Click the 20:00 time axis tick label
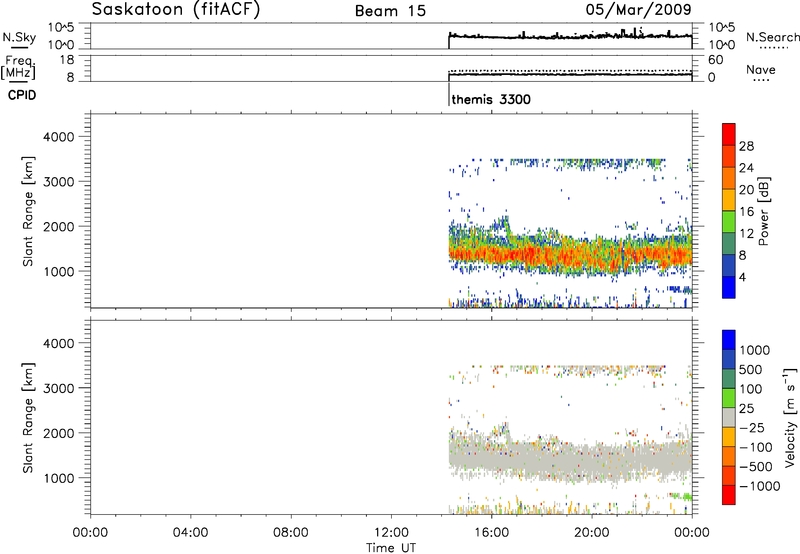800x554 pixels. (592, 533)
